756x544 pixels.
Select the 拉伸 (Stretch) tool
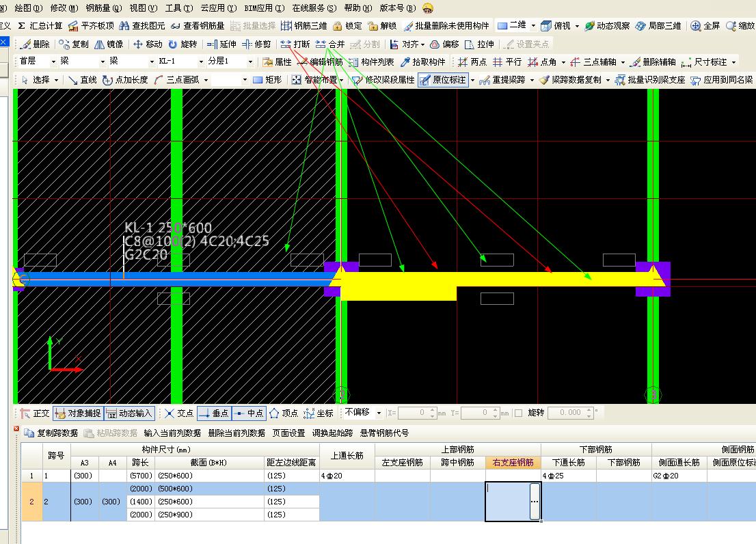point(479,44)
